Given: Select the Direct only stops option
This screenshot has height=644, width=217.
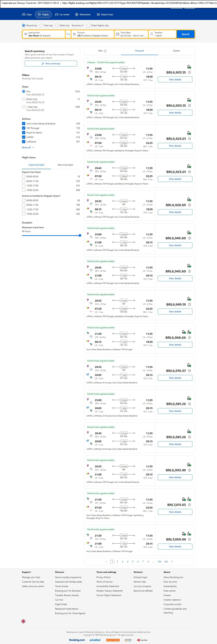Looking at the screenshot, I should tap(24, 99).
